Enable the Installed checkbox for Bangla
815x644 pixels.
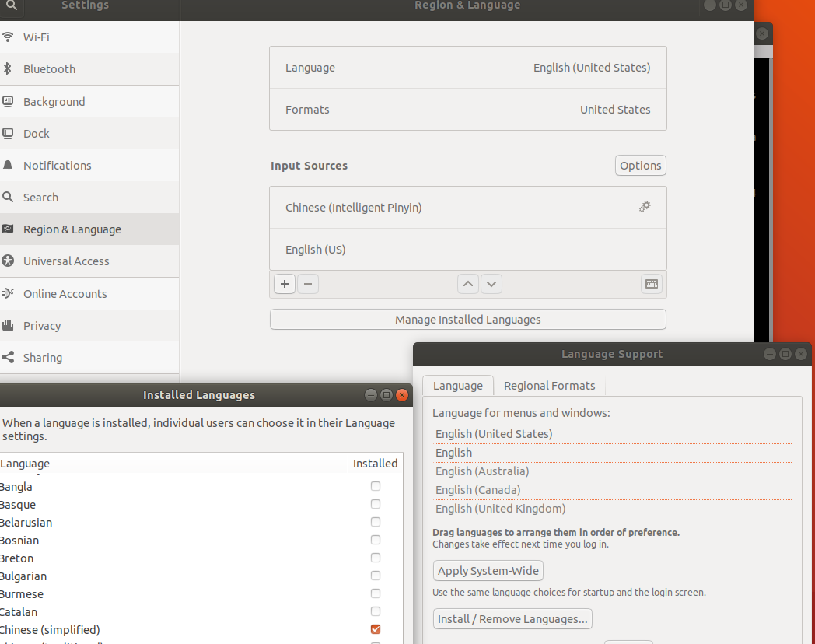[x=376, y=485]
